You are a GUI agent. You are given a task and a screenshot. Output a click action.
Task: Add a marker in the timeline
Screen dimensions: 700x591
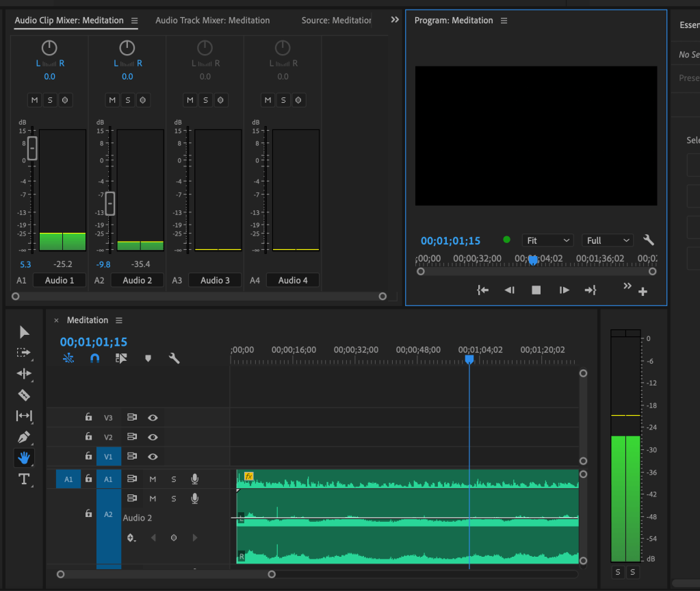tap(148, 358)
